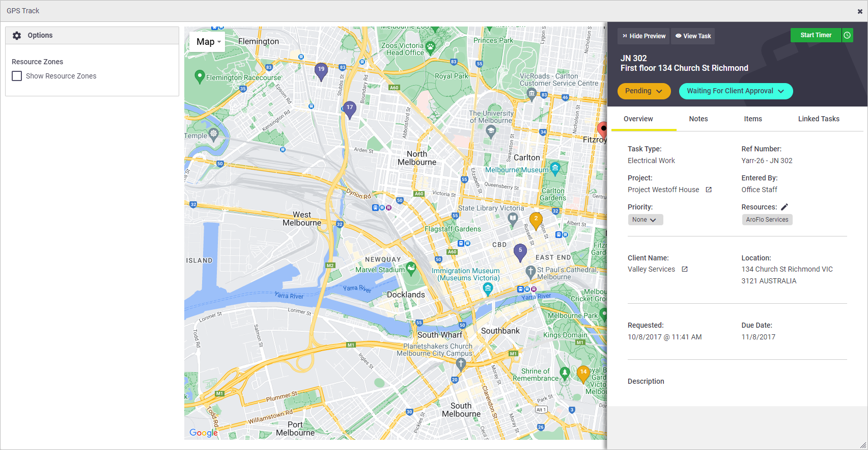This screenshot has width=868, height=450.
Task: Open Project Westoff House external link icon
Action: click(709, 190)
